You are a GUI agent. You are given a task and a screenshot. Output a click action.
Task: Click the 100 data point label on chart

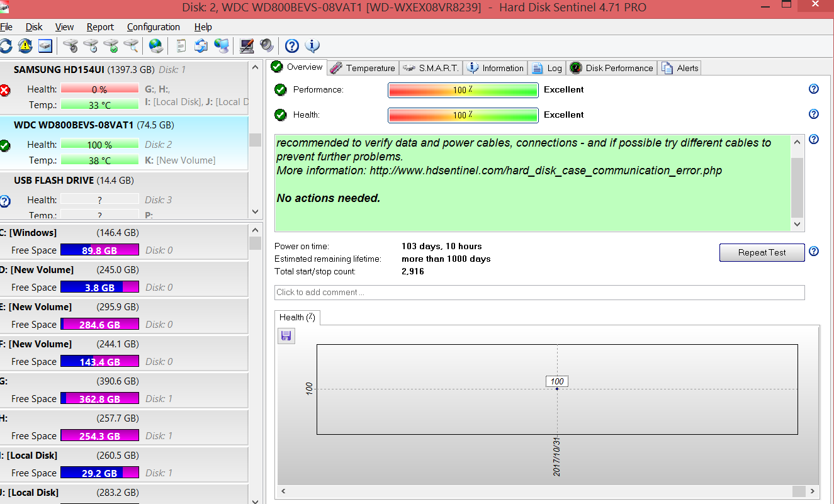[557, 381]
